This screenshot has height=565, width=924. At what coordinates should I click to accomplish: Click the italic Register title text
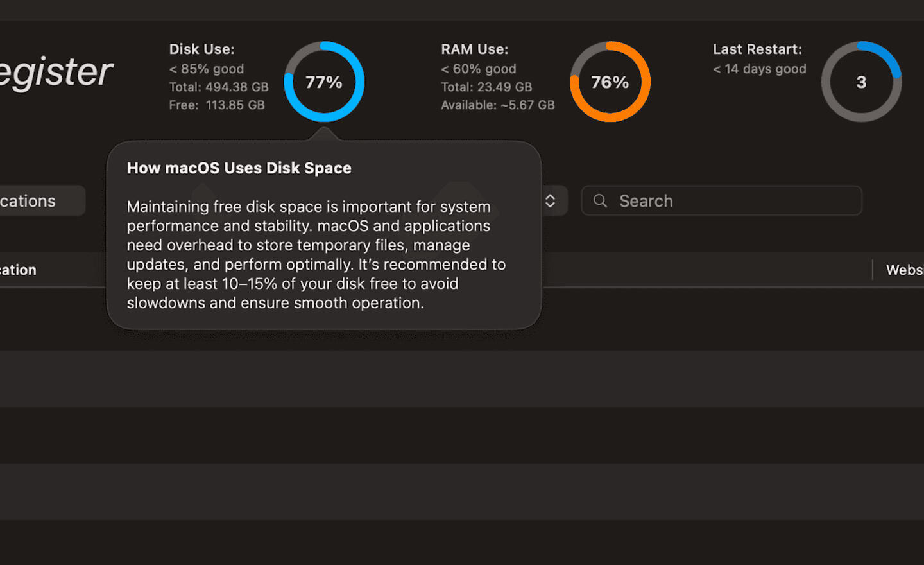[x=56, y=72]
